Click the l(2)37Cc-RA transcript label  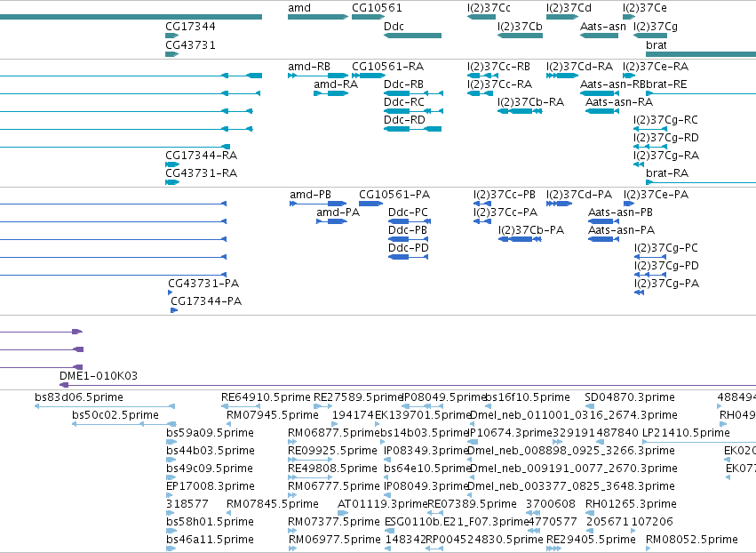pyautogui.click(x=499, y=84)
